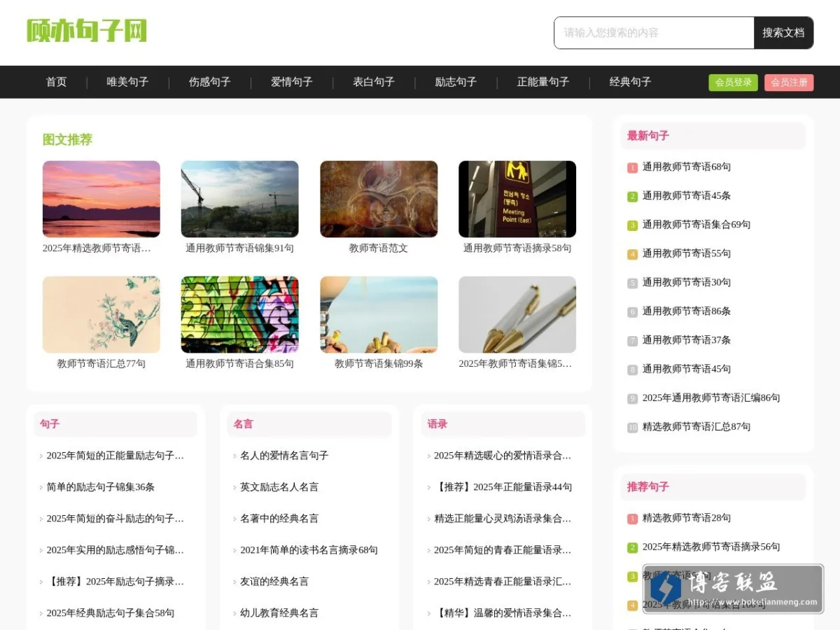Click the 最新句子 sidebar heading
The width and height of the screenshot is (840, 630).
[x=648, y=136]
